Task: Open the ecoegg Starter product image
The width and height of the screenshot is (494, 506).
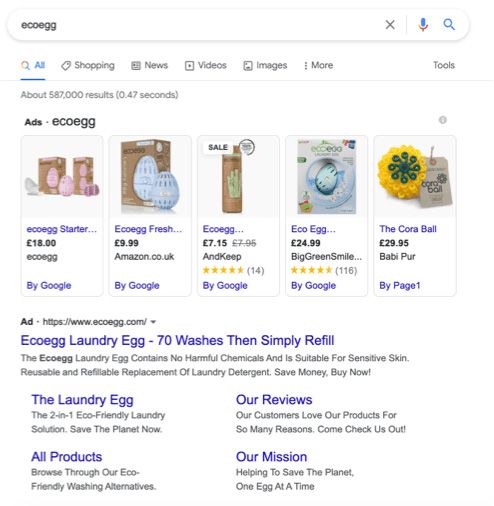Action: (x=62, y=177)
